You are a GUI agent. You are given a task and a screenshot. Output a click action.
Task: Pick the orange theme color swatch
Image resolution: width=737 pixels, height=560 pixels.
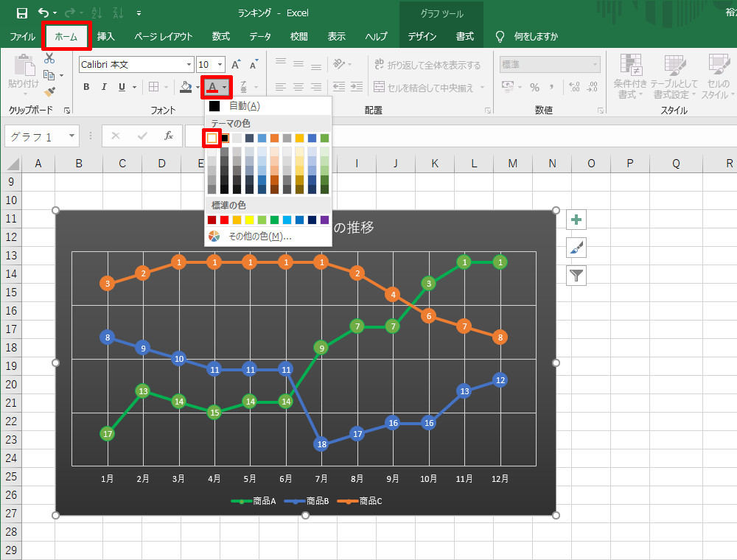pyautogui.click(x=274, y=138)
